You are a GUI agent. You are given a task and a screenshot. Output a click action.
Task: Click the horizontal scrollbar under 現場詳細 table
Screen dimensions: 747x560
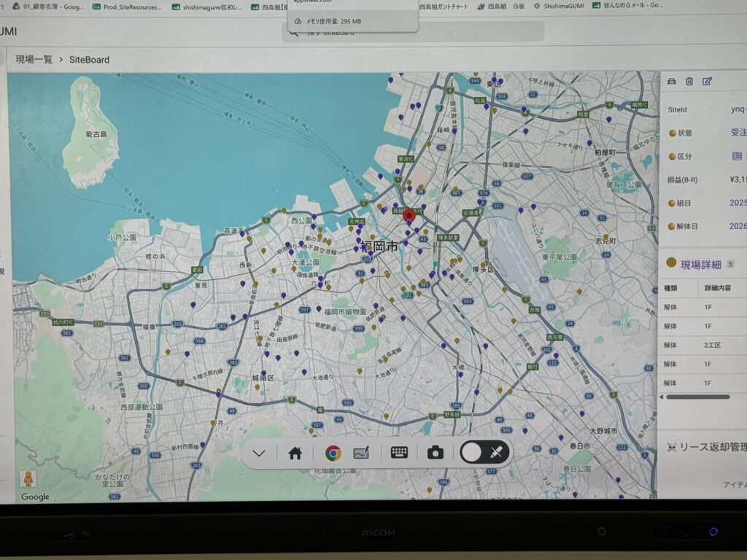pos(698,397)
